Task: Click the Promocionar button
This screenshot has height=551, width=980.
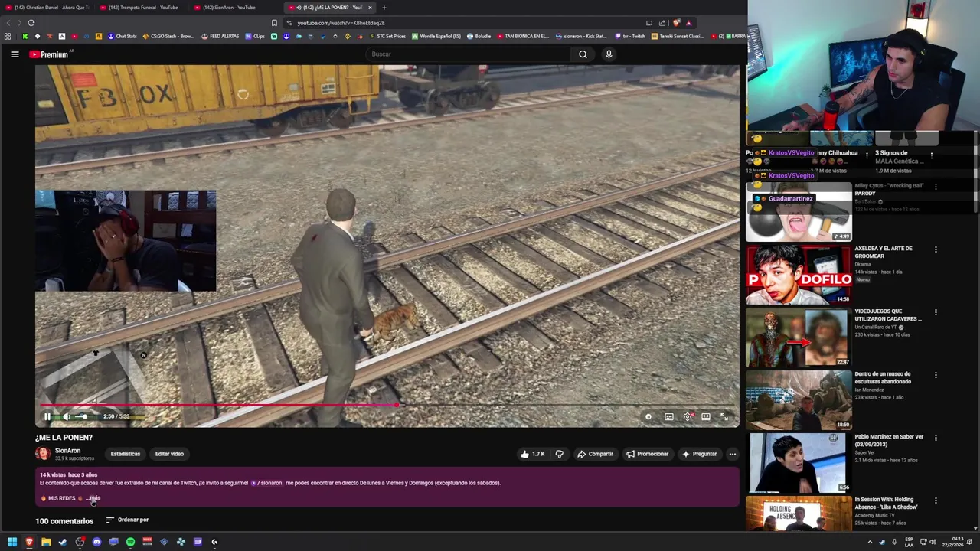Action: click(x=647, y=454)
